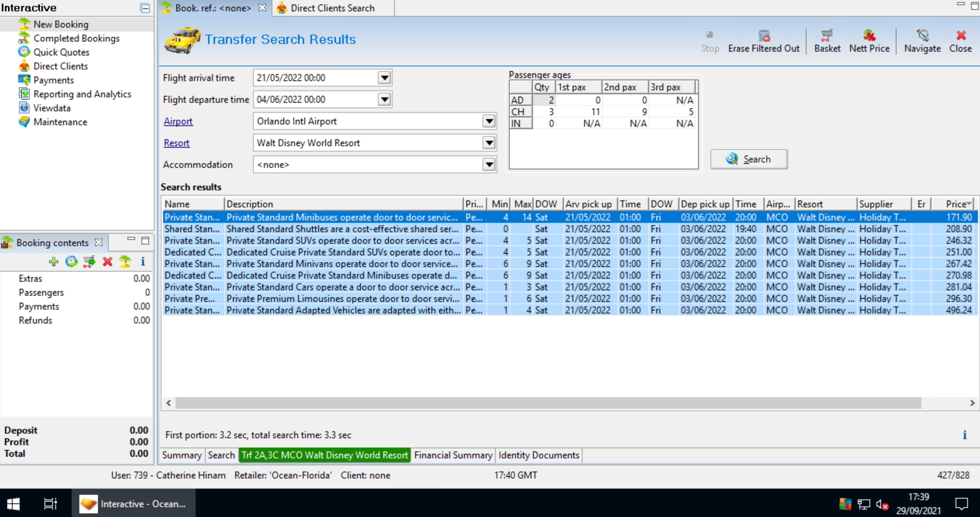Viewport: 980px width, 517px height.
Task: Select Extras row in Booking contents
Action: tap(78, 278)
